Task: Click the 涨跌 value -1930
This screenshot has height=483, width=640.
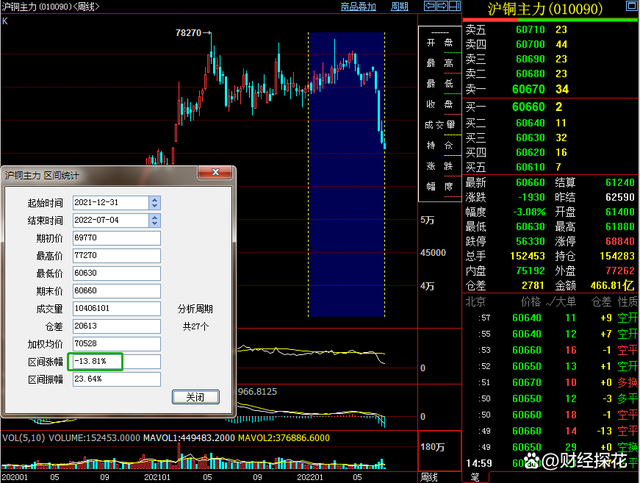Action: 531,197
